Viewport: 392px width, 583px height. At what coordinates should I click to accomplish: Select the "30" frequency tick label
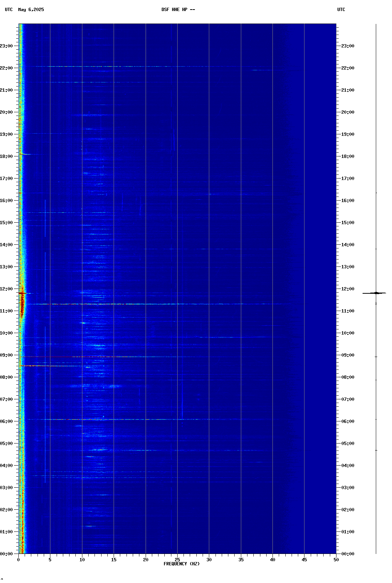click(209, 560)
